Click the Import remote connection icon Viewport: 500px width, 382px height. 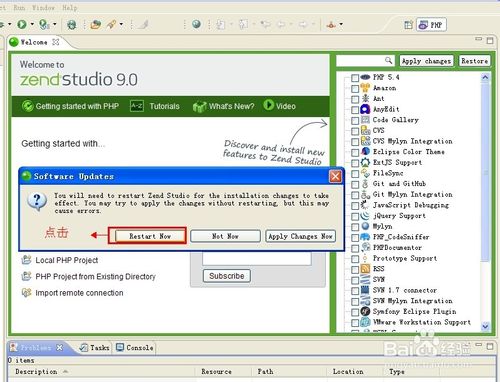point(26,292)
